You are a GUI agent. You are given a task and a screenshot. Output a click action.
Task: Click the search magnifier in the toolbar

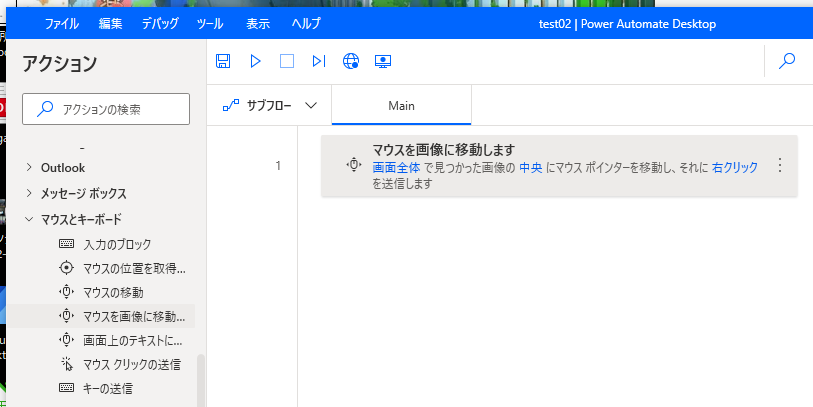pos(787,61)
